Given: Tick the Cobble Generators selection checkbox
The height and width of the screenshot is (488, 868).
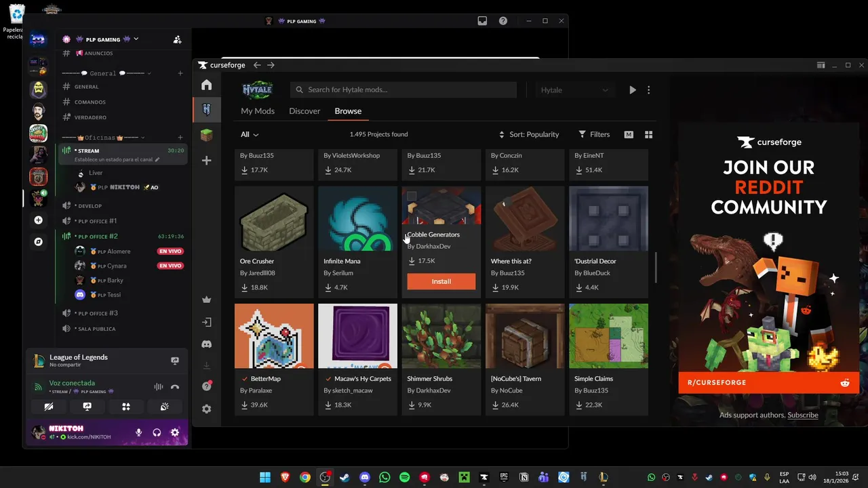Looking at the screenshot, I should point(412,197).
